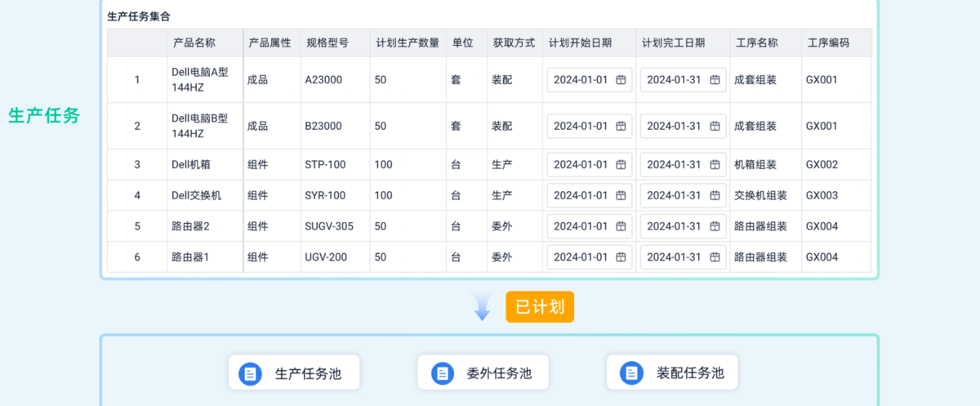Open calendar icon for Dell电脑B型 start date
This screenshot has width=980, height=406.
(621, 126)
